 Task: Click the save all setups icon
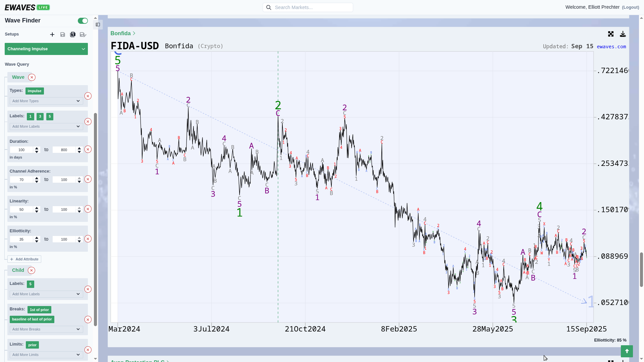pos(73,35)
